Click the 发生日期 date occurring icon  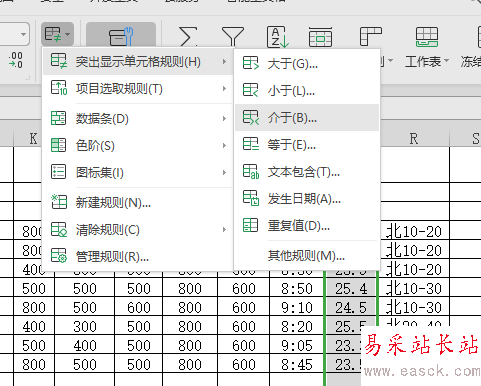point(251,198)
